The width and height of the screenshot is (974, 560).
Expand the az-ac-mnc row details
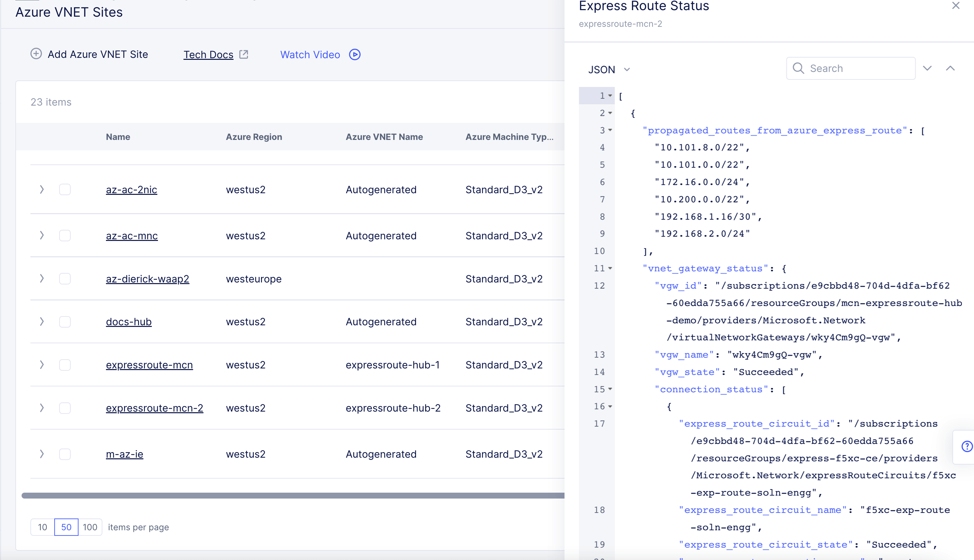(x=42, y=235)
